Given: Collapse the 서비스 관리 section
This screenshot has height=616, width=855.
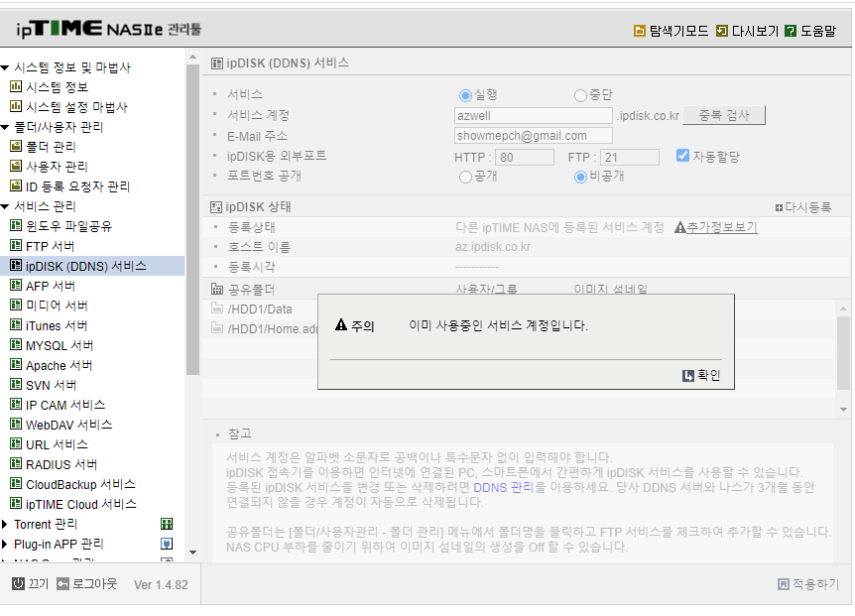Looking at the screenshot, I should tap(5, 206).
